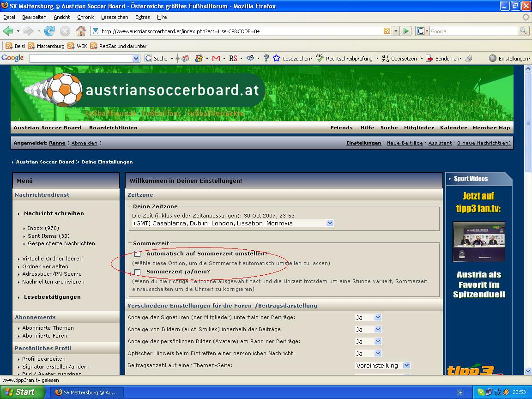Click the Rechtschreibprüfung spell check icon
The height and width of the screenshot is (399, 532).
click(320, 58)
